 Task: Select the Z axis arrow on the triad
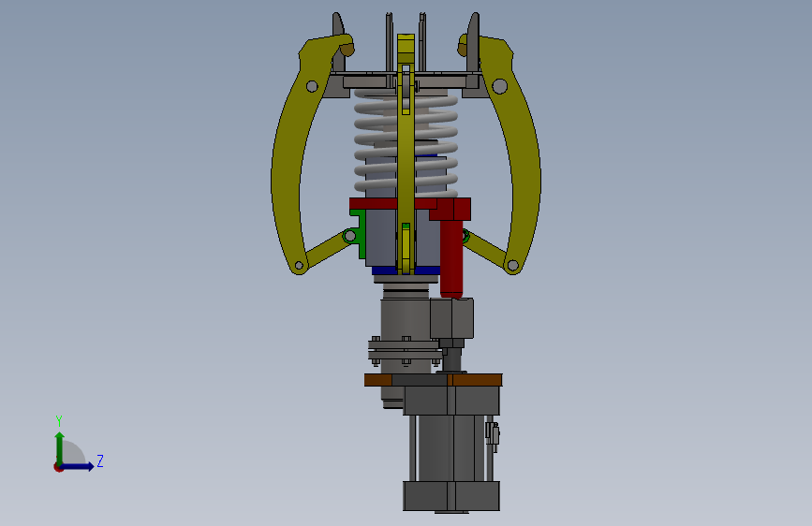[x=78, y=466]
